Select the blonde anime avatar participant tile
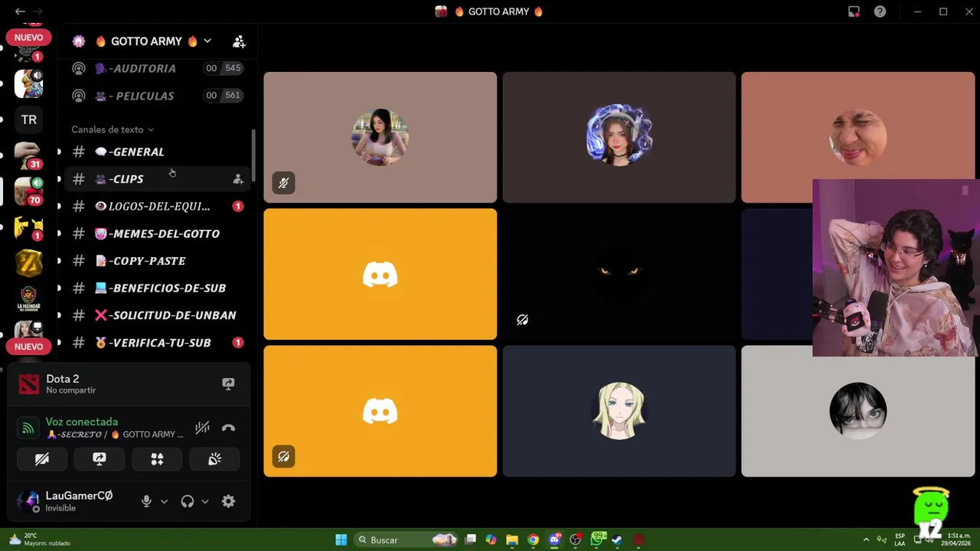Screen dimensions: 980x551 [619, 411]
